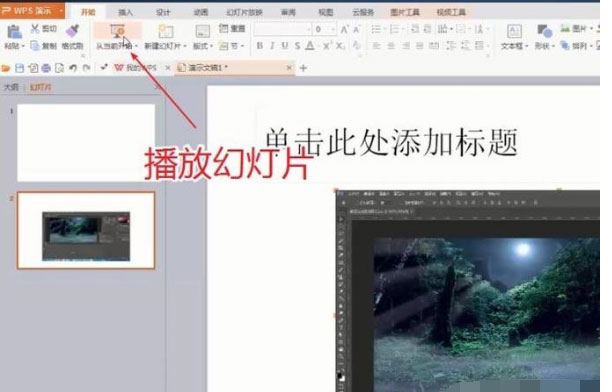Select slide 2 thumbnail
This screenshot has height=392, width=612.
(x=86, y=230)
